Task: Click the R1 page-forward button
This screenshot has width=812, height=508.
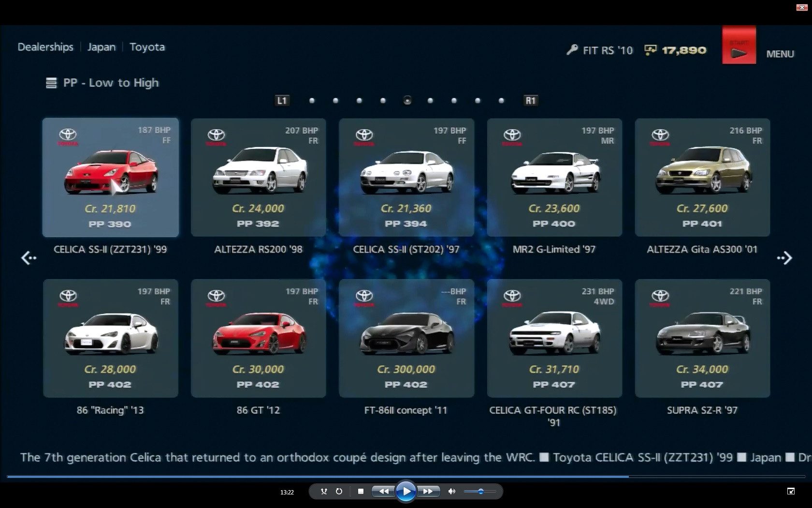Action: point(530,101)
